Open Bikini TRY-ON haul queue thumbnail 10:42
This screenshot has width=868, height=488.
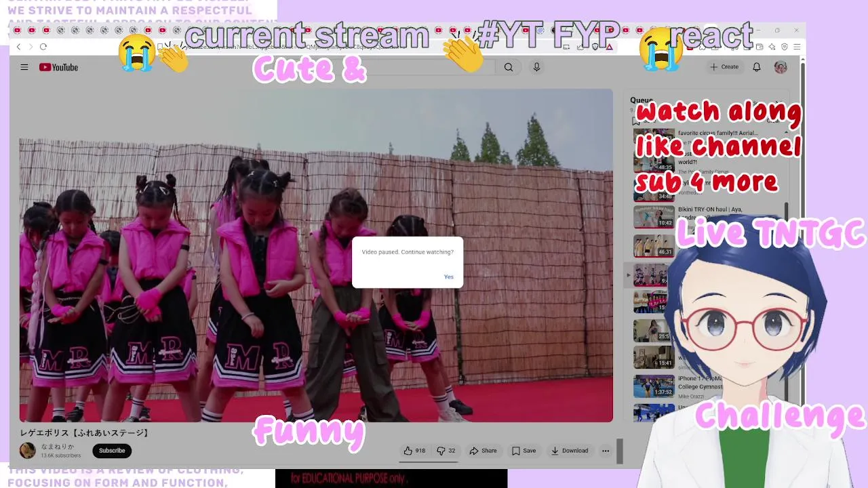point(654,217)
